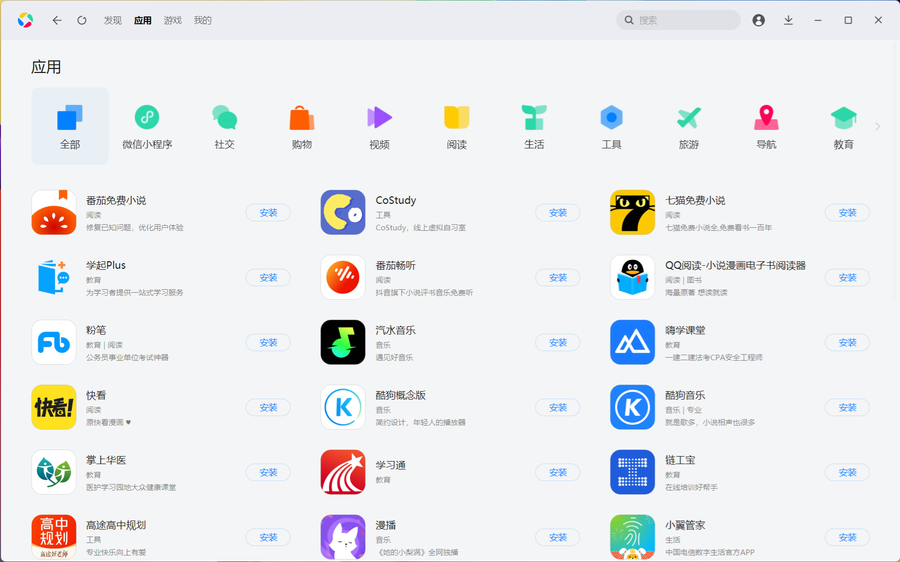Open the 酷狗音乐 app icon
The height and width of the screenshot is (562, 900).
point(633,407)
